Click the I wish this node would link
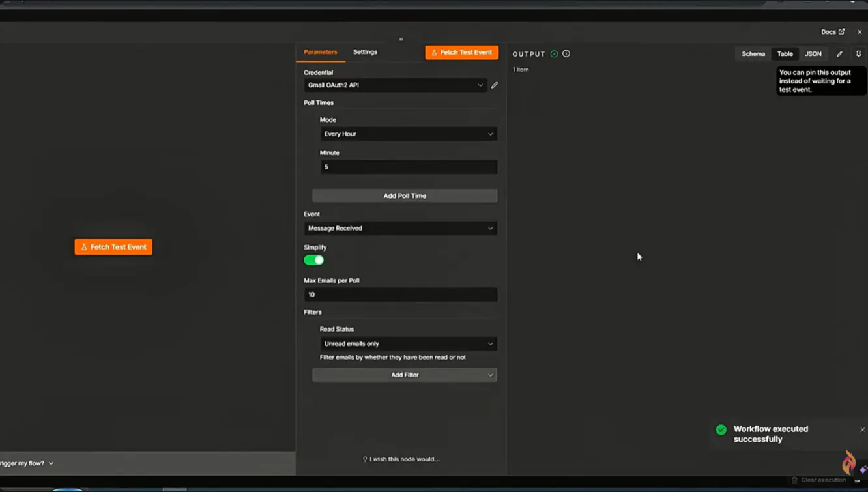Screen dimensions: 868x492 tap(401, 459)
